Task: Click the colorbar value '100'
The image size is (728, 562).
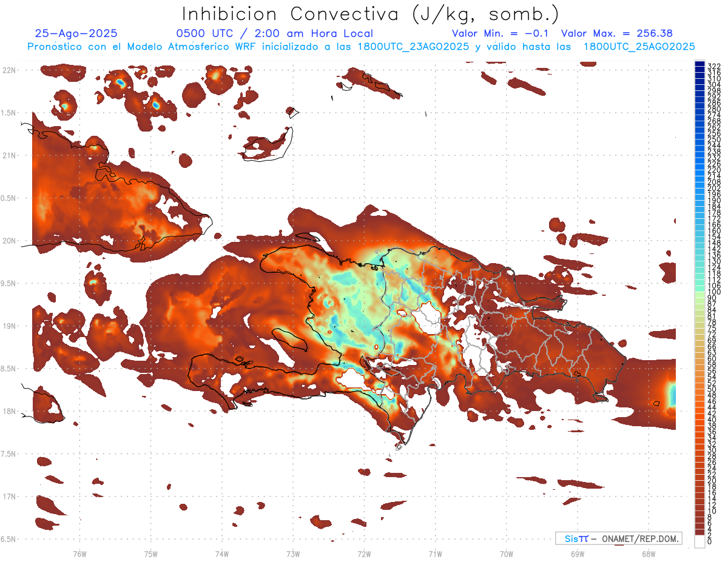Action: (x=714, y=292)
